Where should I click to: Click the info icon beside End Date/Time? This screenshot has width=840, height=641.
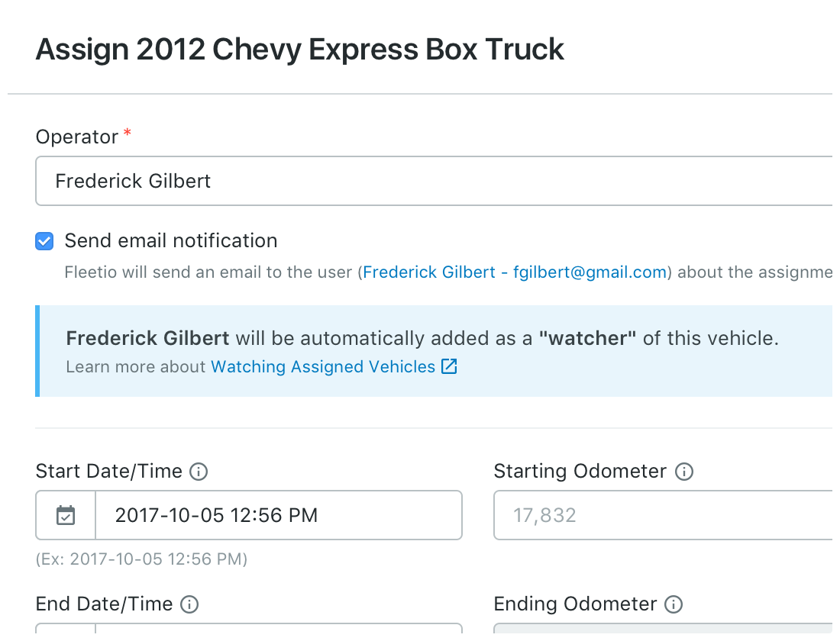(189, 605)
